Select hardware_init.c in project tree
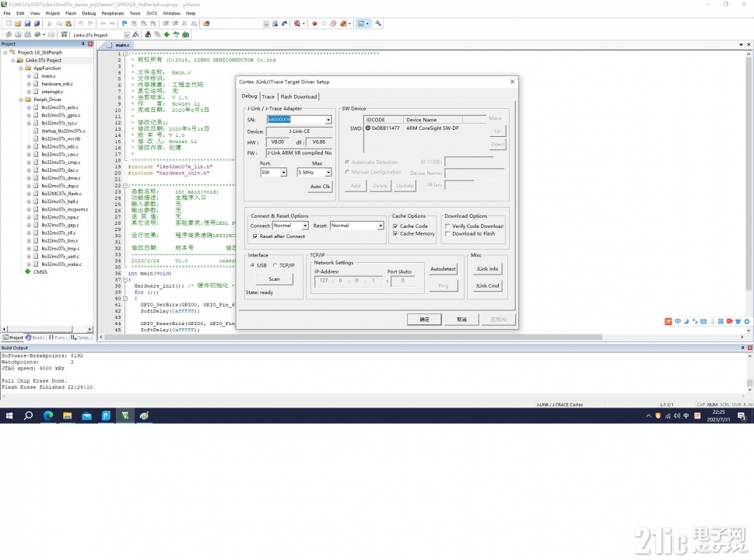This screenshot has width=754, height=560. (58, 84)
